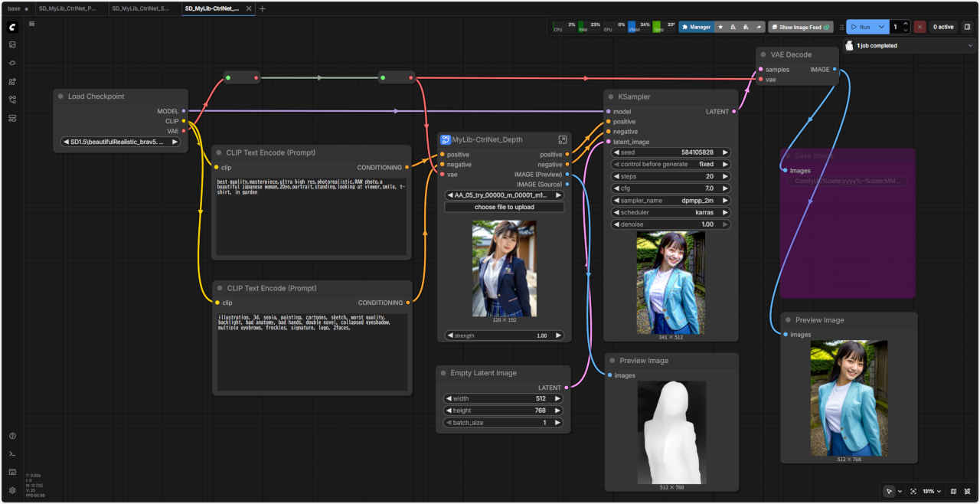980x504 pixels.
Task: Expand the sampler_name dpmpp_2m dropdown
Action: click(671, 200)
